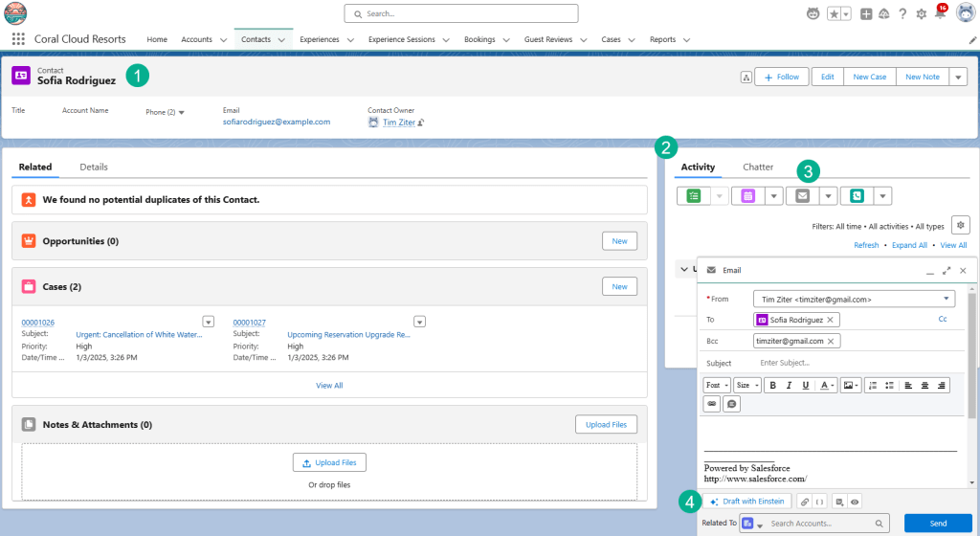Open activity filter settings gear
980x536 pixels.
[961, 225]
